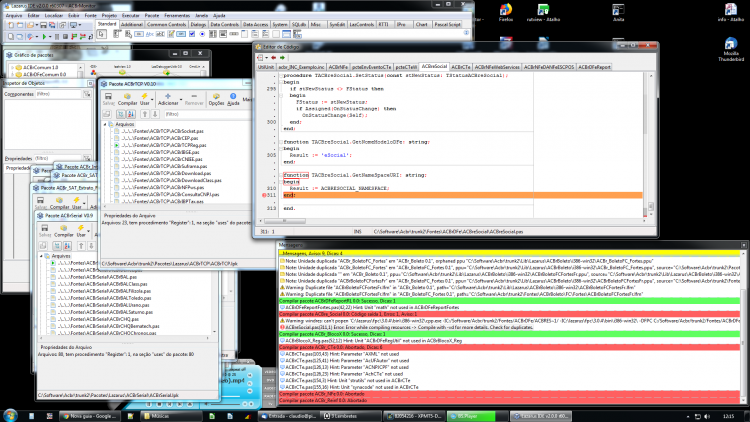Viewport: 750px width, 422px height.
Task: Open the Executar menu
Action: pyautogui.click(x=131, y=15)
